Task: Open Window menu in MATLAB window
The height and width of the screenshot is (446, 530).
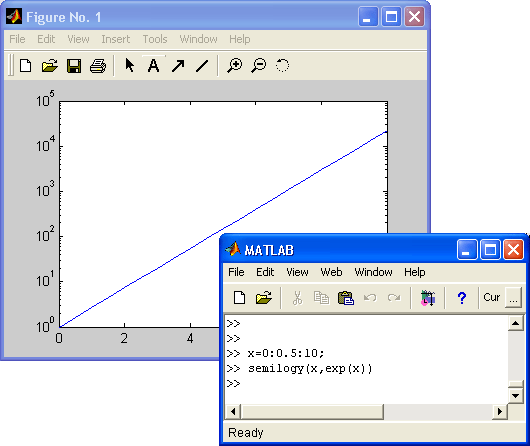Action: pos(374,272)
